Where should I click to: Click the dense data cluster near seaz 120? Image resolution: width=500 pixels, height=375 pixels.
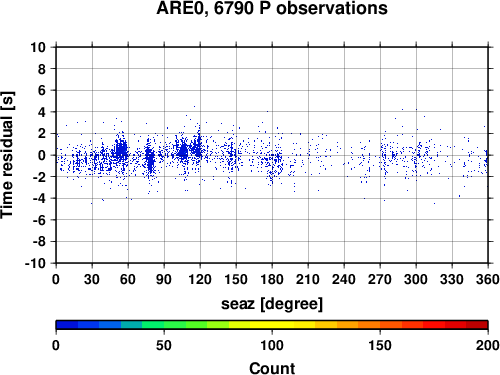197,147
